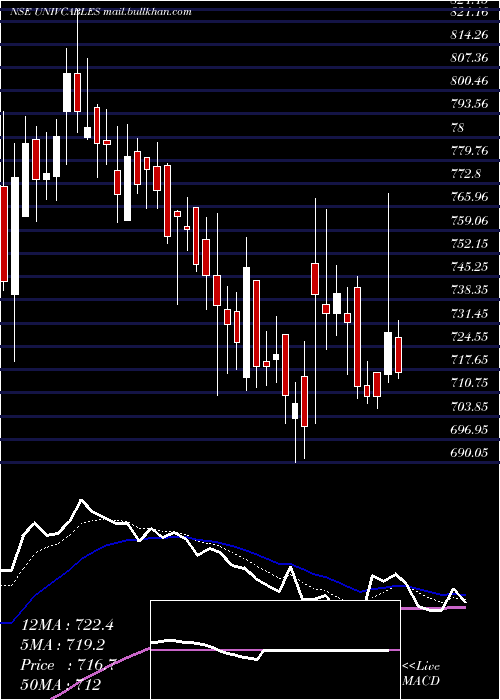Select the 765.96 price axis label
The image size is (500, 700).
[x=469, y=197]
